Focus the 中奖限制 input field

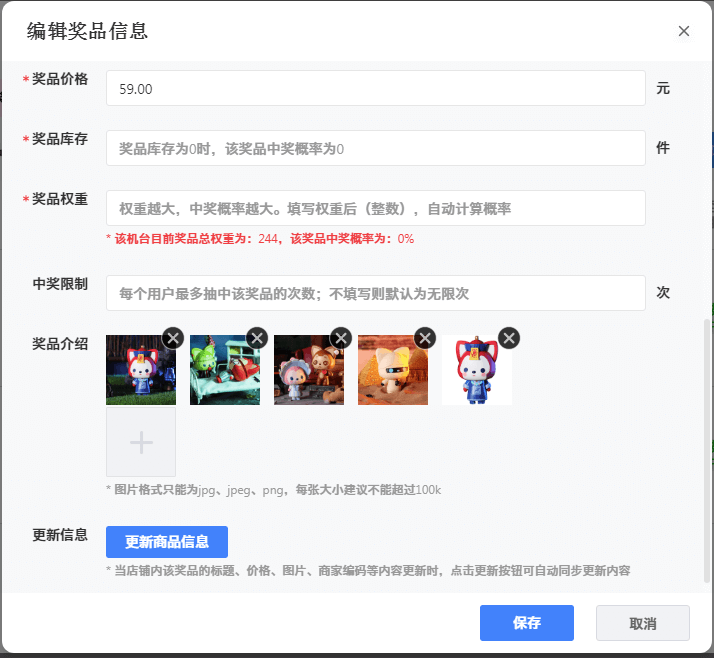coord(376,293)
